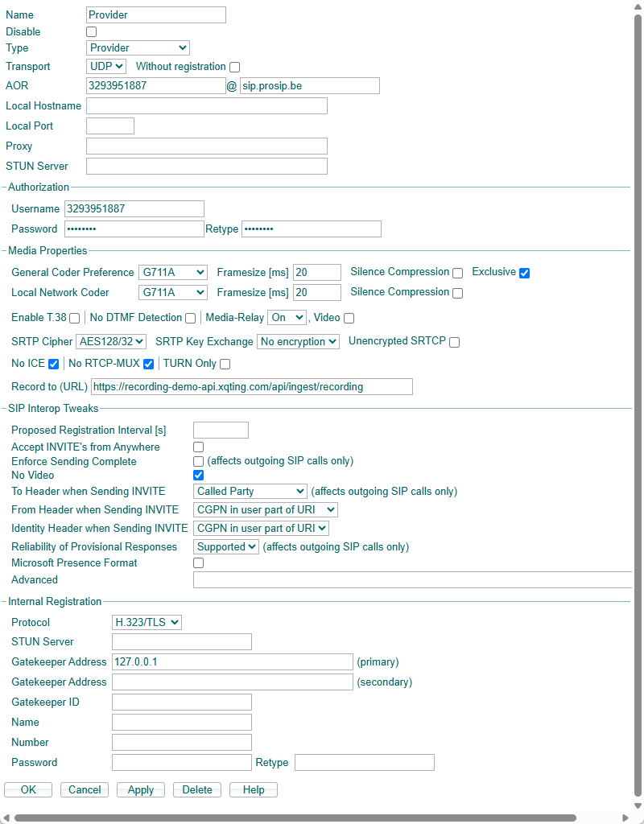
Task: Open the Media-Relay dropdown
Action: point(287,318)
